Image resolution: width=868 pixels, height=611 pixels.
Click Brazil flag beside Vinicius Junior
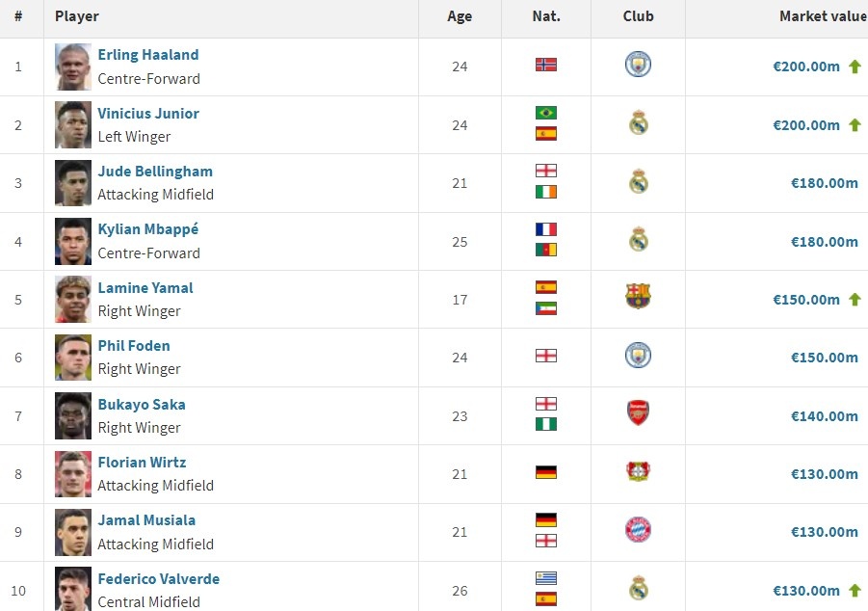[546, 114]
